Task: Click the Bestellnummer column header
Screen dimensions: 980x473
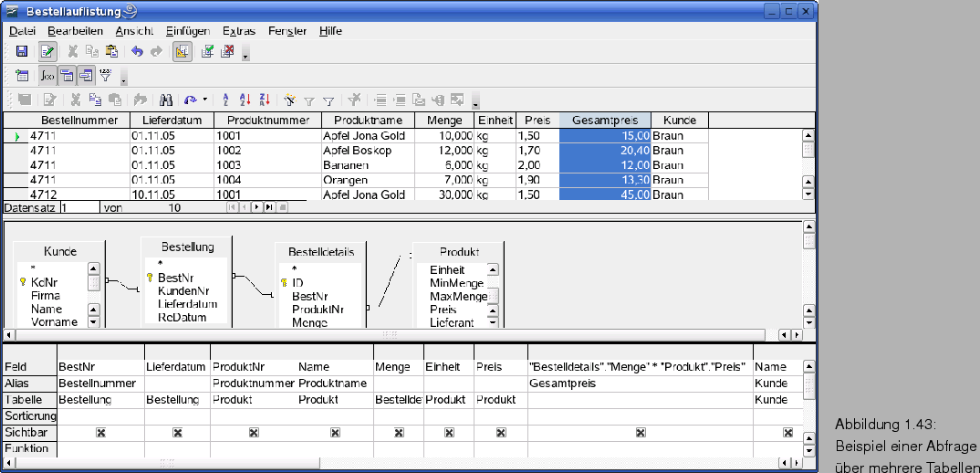Action: (x=79, y=121)
